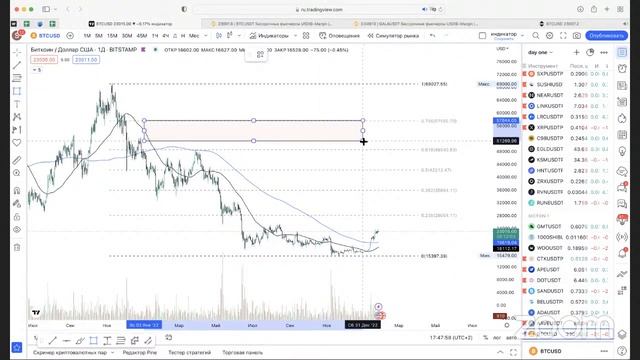Viewport: 640px width, 360px height.
Task: Expand the day one watchlist dropdown
Action: [540, 52]
